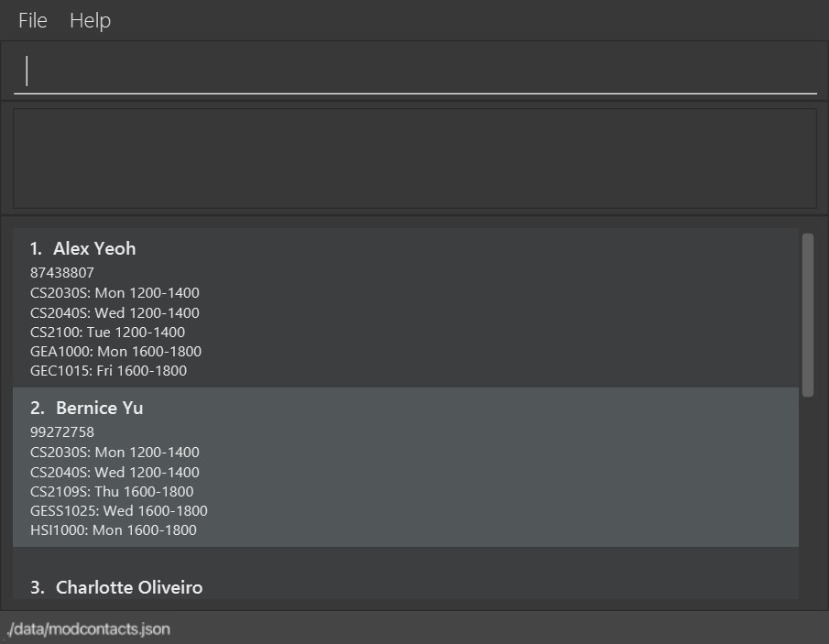Open the Help menu
The image size is (829, 644).
90,20
